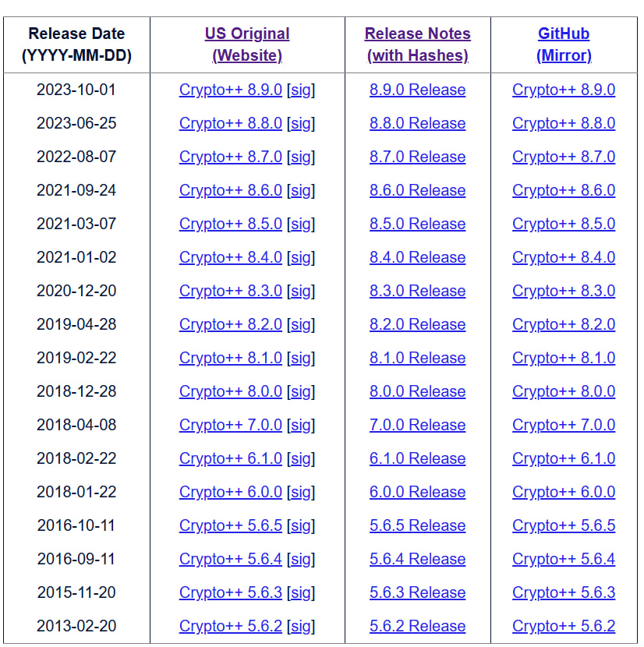Viewport: 644px width, 647px height.
Task: Open the 8.0.0 Release notes
Action: (x=417, y=391)
